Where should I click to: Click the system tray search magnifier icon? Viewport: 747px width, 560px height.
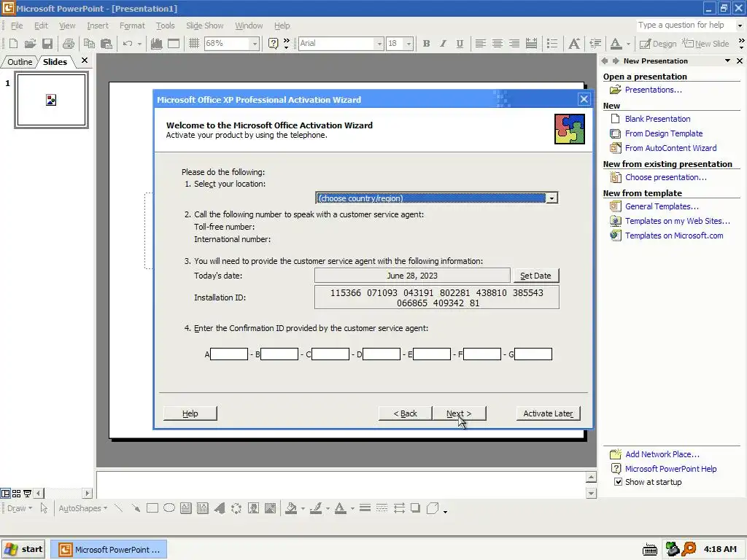689,549
